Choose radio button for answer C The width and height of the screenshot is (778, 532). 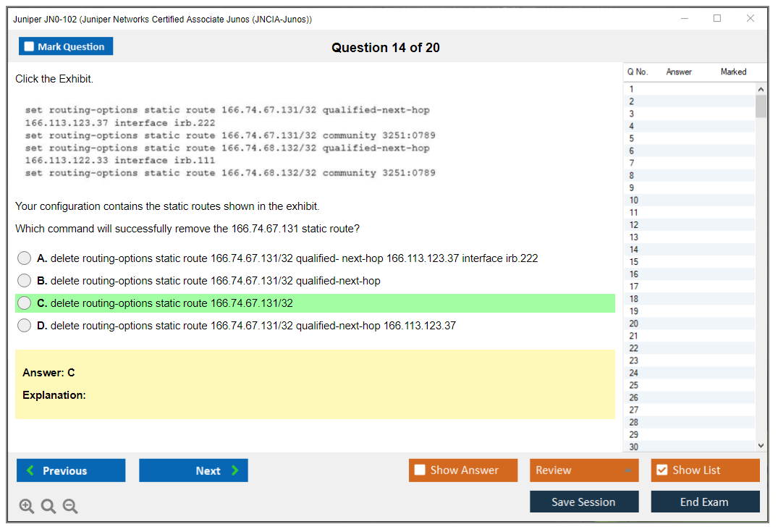click(25, 303)
